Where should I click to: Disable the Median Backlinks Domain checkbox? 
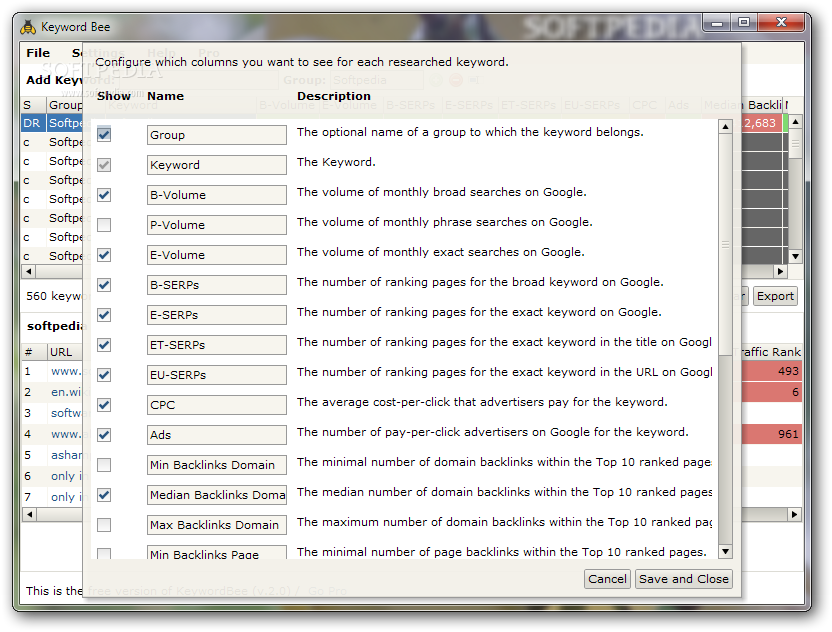(x=104, y=495)
